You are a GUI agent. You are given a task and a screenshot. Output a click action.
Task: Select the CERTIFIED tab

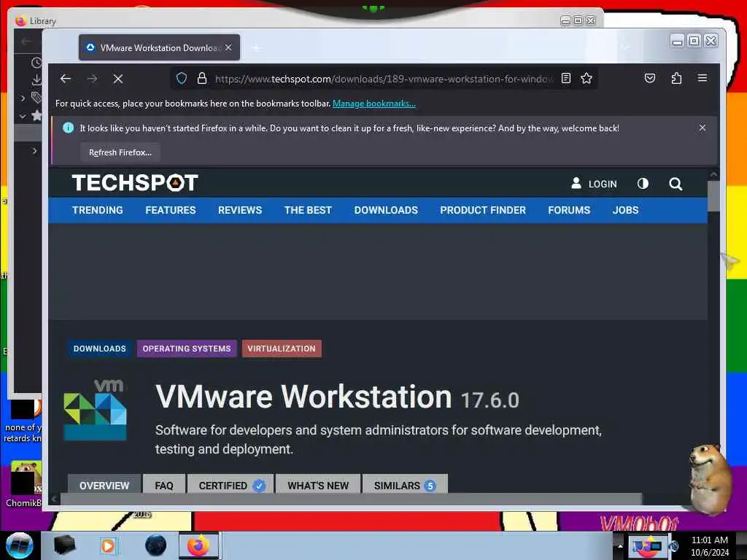231,485
